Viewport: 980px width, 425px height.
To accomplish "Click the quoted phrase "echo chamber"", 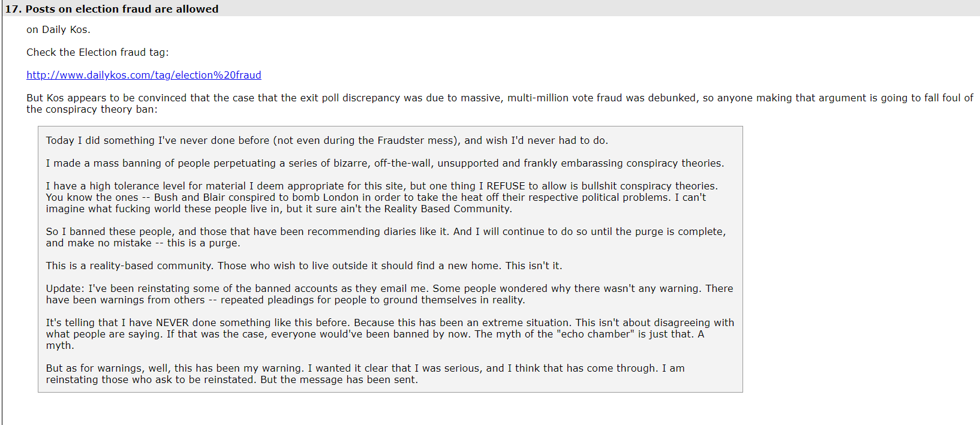I will point(596,334).
